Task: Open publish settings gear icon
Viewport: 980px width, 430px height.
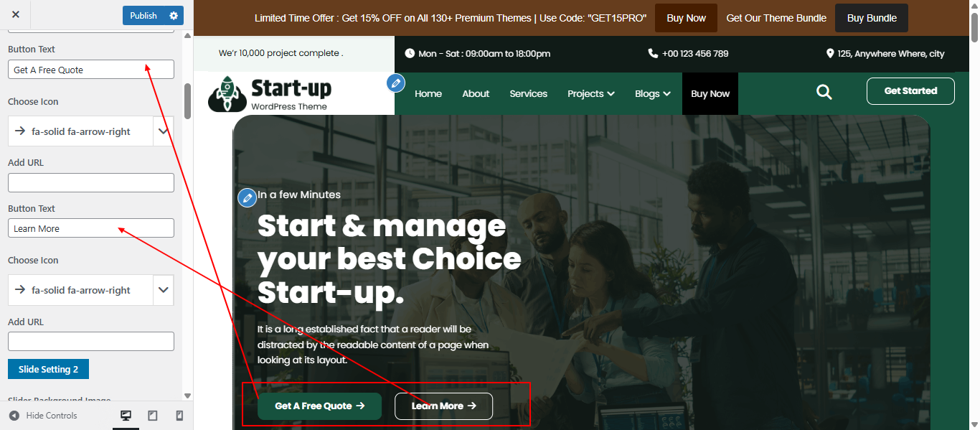Action: 174,15
